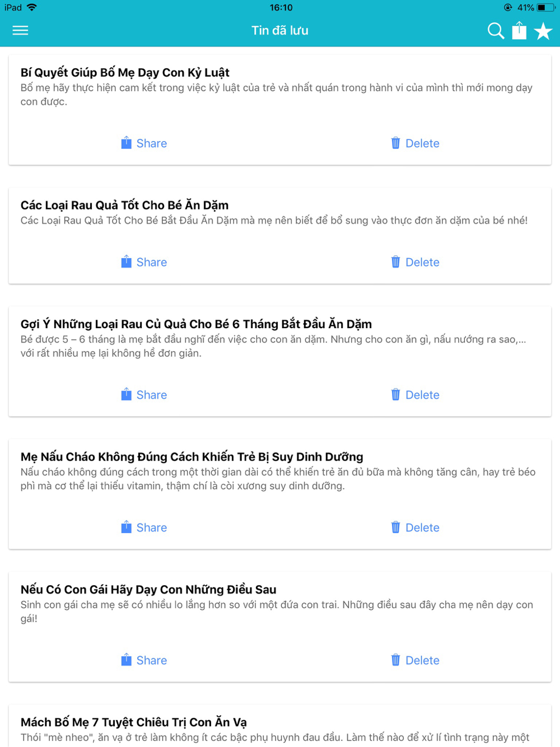Image resolution: width=560 pixels, height=747 pixels.
Task: Open article Mẹ Nấu Cháo Không Đúng Cách
Action: pyautogui.click(x=192, y=456)
